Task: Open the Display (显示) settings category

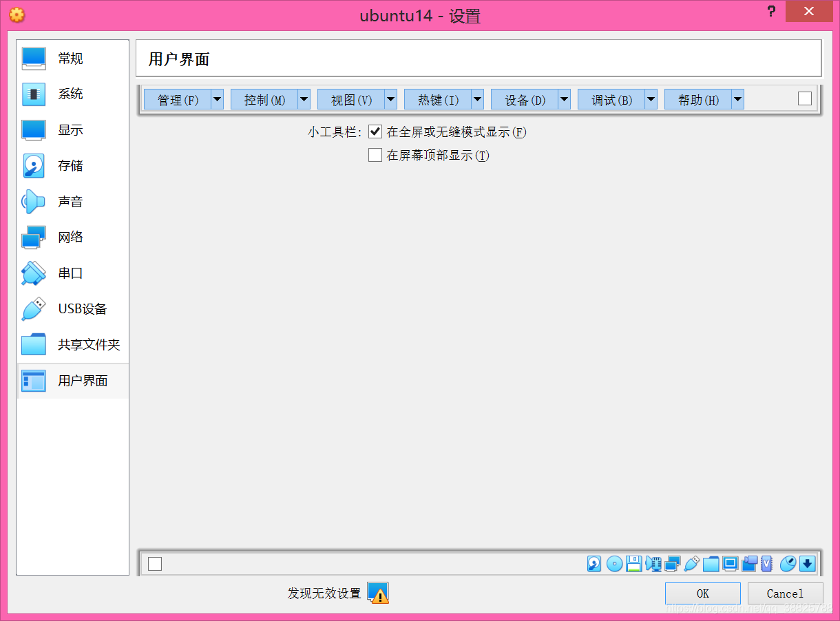Action: [72, 130]
